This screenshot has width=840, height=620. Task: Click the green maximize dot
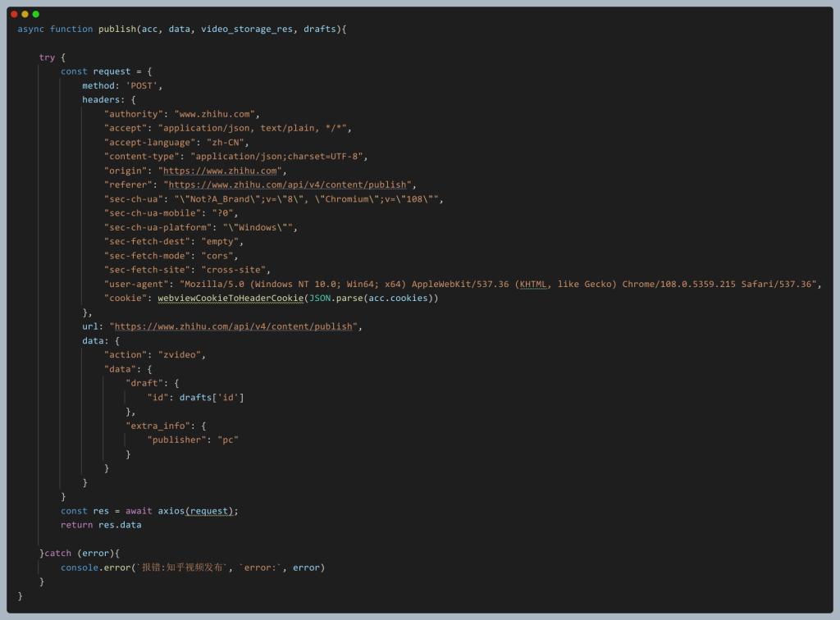[35, 14]
